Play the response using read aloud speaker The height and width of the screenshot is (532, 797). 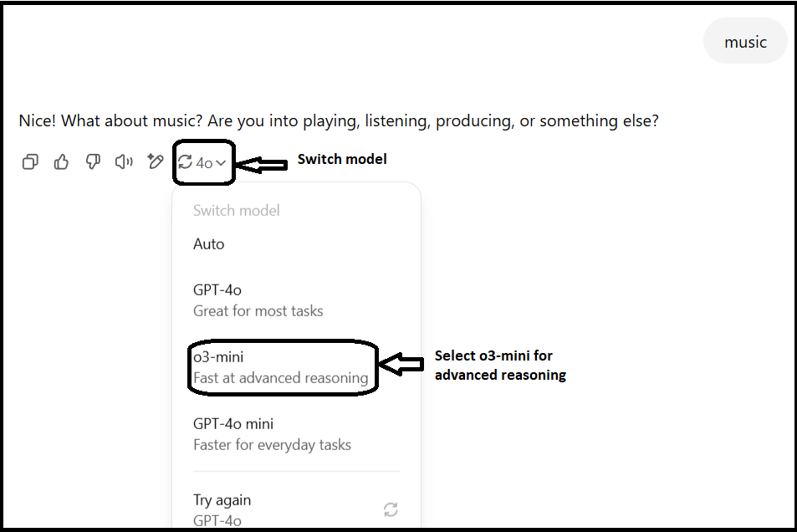pos(124,161)
